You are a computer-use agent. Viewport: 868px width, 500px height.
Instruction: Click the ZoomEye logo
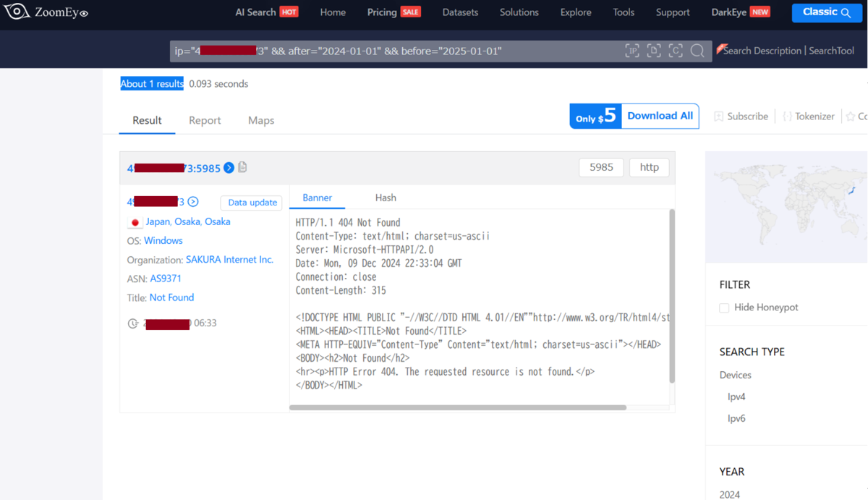tap(48, 12)
